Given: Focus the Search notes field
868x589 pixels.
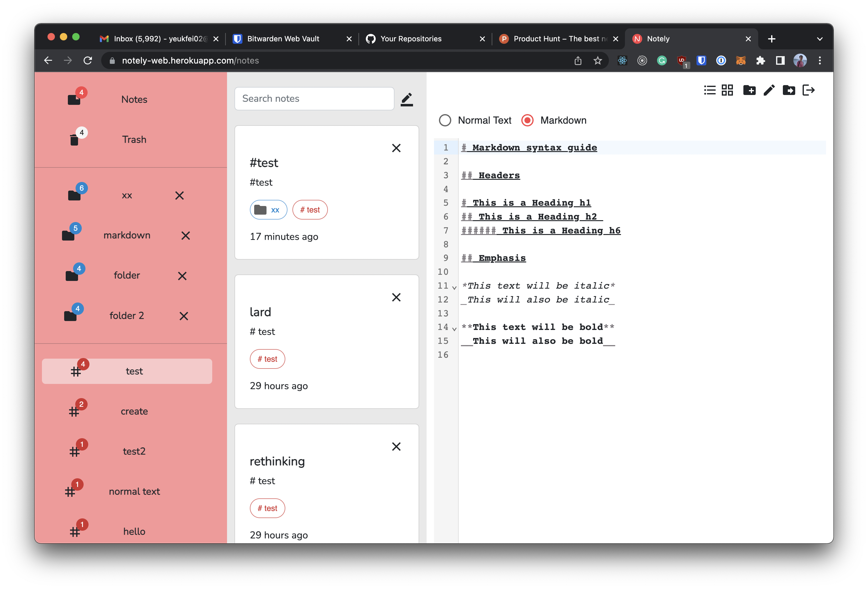Looking at the screenshot, I should click(x=314, y=99).
